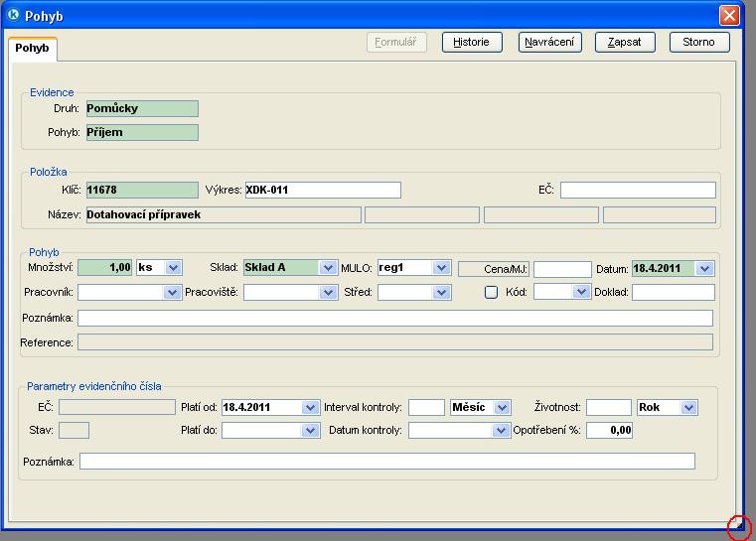The height and width of the screenshot is (541, 756).
Task: Click the Stav field
Action: click(x=74, y=430)
